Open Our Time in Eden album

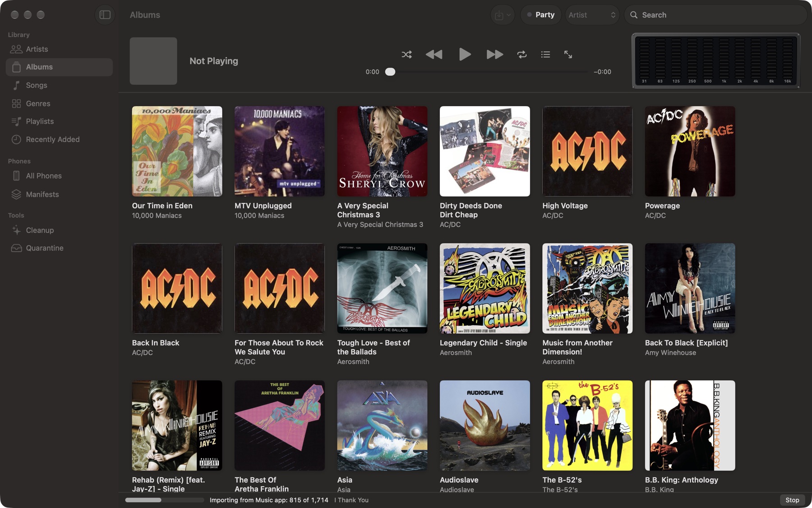point(177,151)
